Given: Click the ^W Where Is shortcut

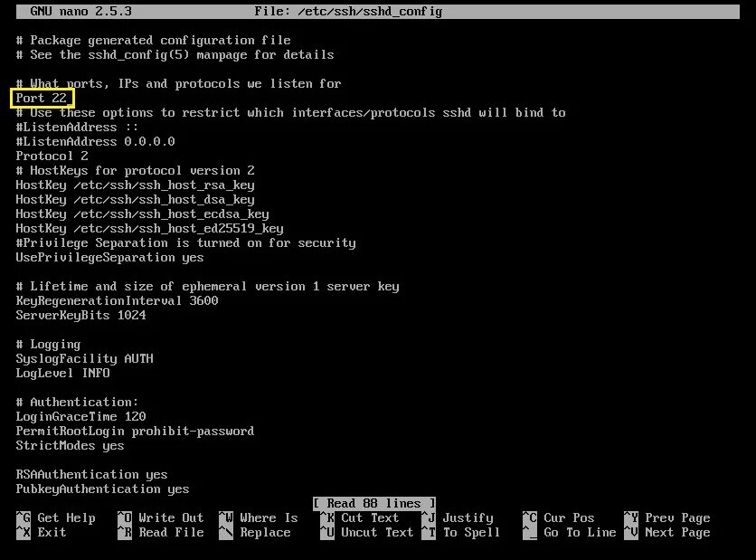Looking at the screenshot, I should 259,518.
